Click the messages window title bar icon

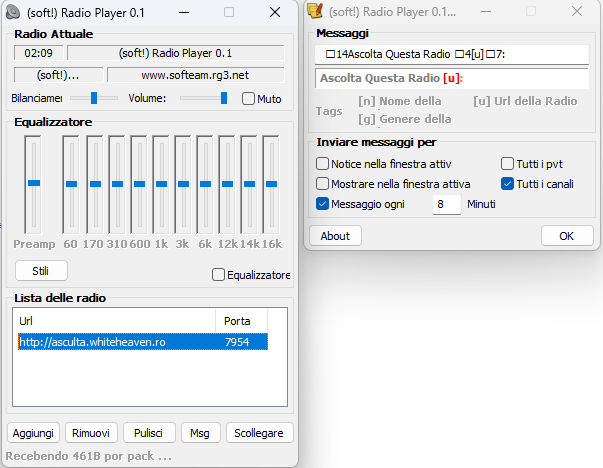click(x=315, y=11)
